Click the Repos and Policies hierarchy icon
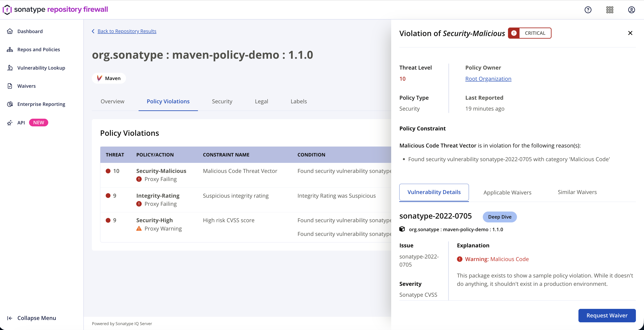Viewport: 644px width, 330px height. point(10,50)
